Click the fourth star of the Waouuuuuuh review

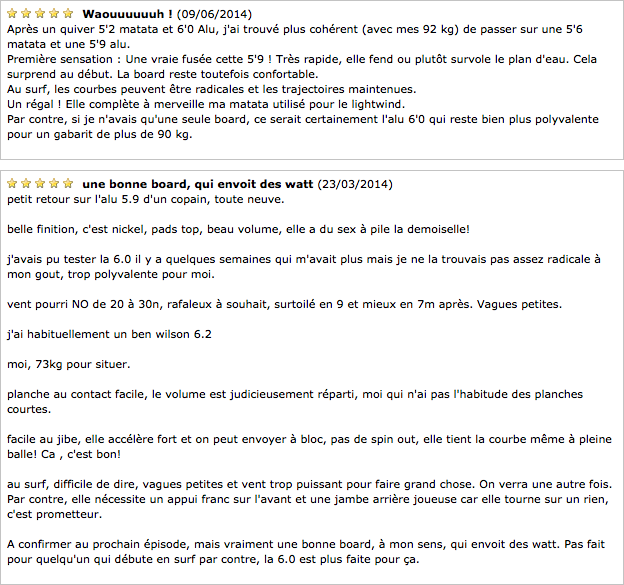54,14
